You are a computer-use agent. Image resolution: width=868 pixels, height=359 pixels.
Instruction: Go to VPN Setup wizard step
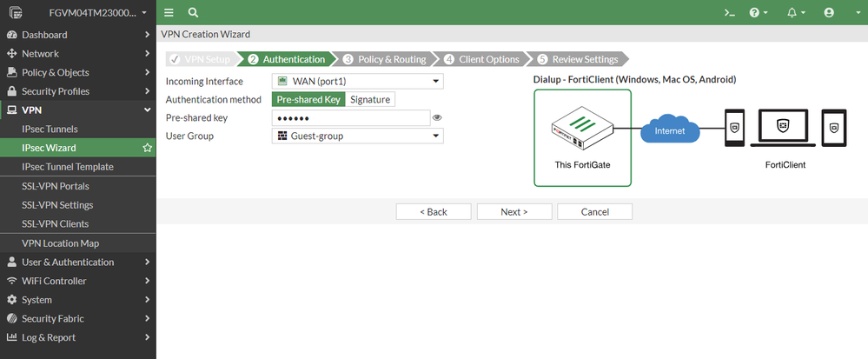[x=201, y=59]
